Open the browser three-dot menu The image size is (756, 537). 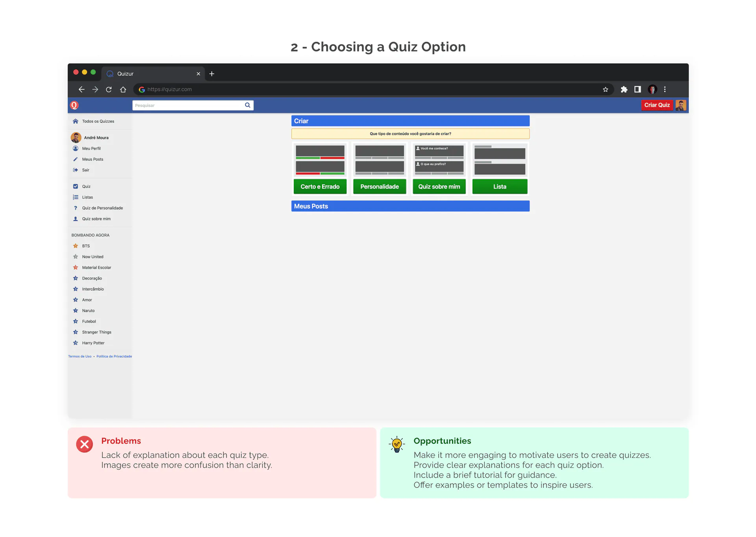pos(665,89)
